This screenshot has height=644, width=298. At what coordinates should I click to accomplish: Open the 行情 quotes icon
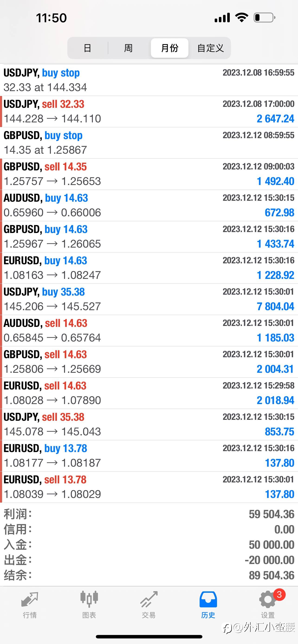coord(30,599)
